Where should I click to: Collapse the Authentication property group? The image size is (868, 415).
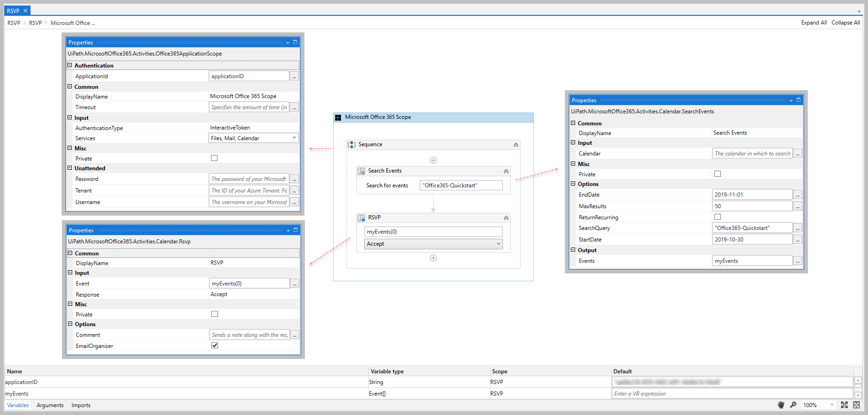pos(70,65)
